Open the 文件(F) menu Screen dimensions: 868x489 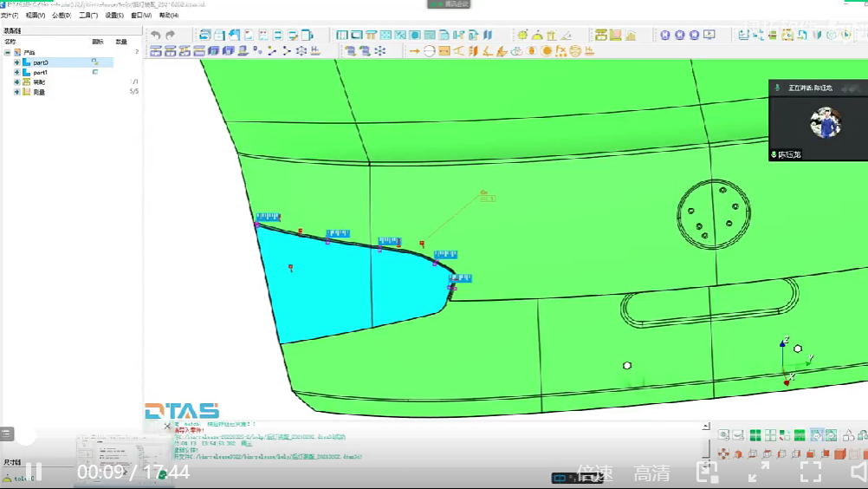(x=10, y=16)
